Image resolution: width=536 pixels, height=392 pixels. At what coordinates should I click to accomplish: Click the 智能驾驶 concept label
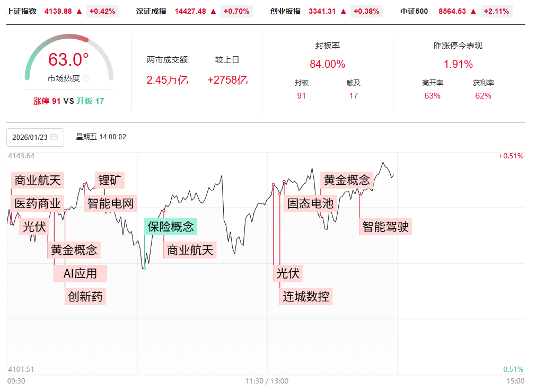pyautogui.click(x=385, y=227)
